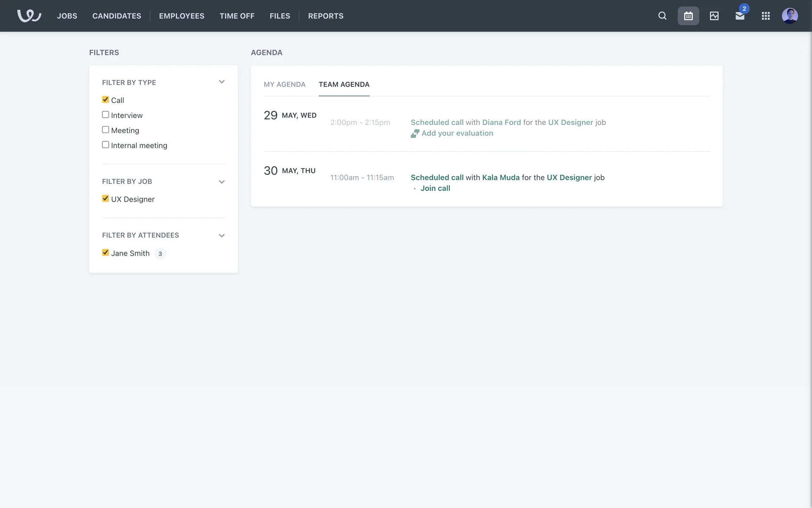Image resolution: width=812 pixels, height=508 pixels.
Task: Click the Workable logo icon
Action: (29, 16)
